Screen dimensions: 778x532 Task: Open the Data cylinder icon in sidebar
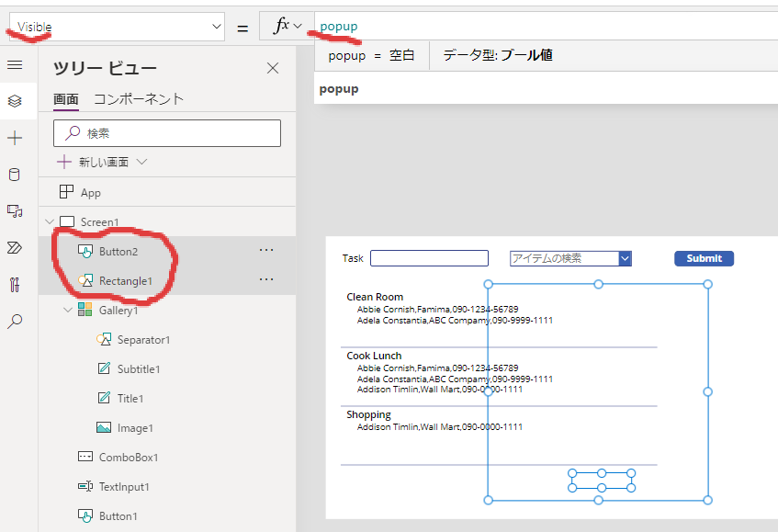coord(15,175)
